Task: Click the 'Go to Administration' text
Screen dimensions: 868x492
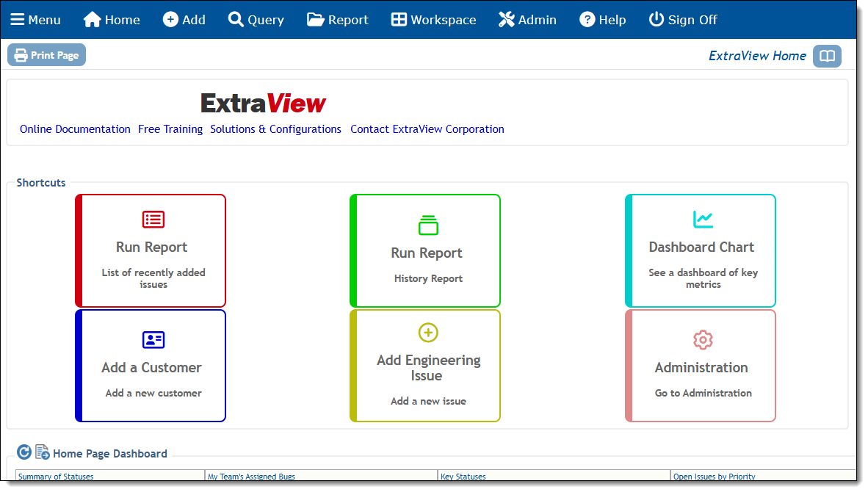Action: 704,393
